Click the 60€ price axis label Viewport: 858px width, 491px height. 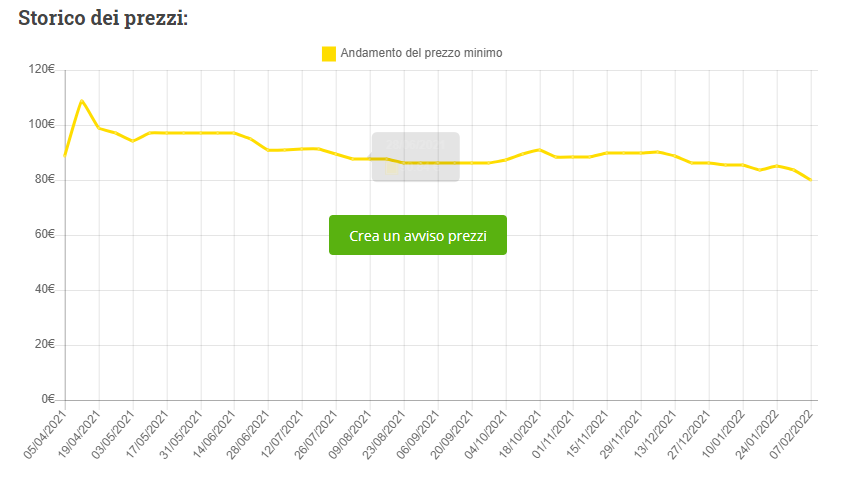44,235
